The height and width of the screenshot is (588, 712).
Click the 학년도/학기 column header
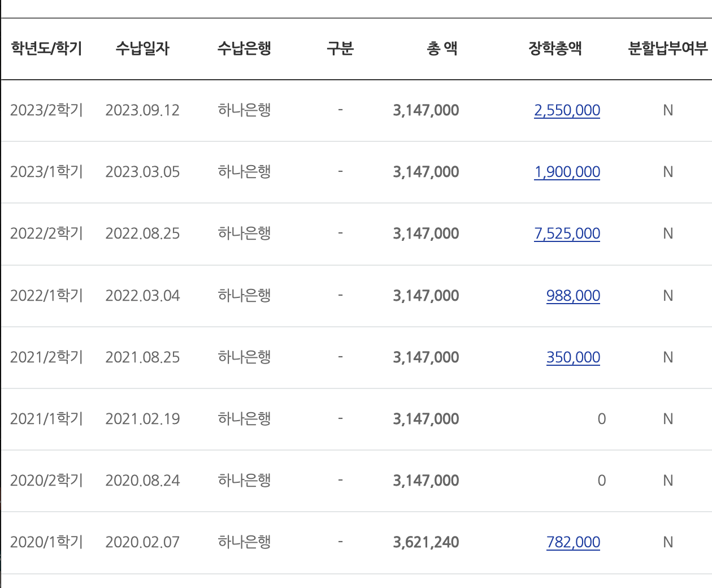click(46, 49)
